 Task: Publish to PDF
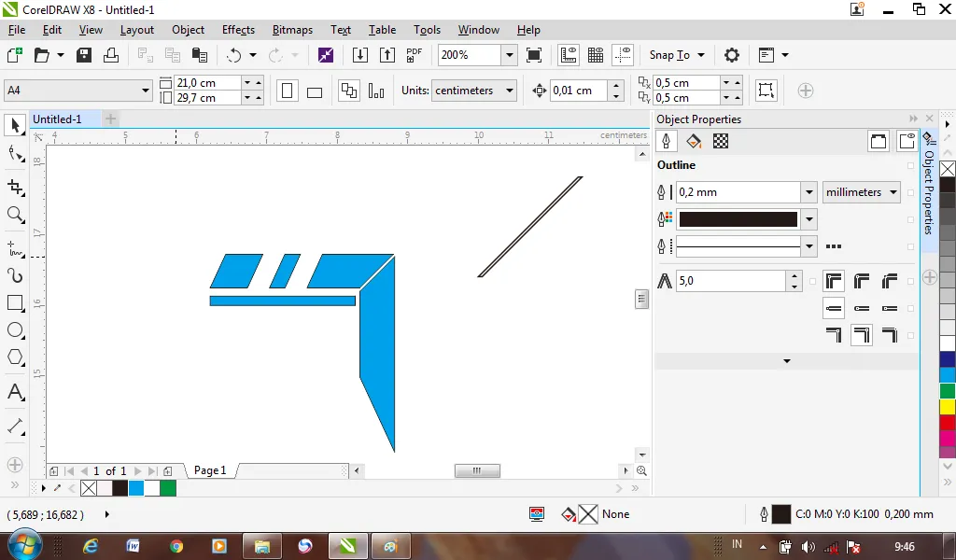(x=414, y=55)
